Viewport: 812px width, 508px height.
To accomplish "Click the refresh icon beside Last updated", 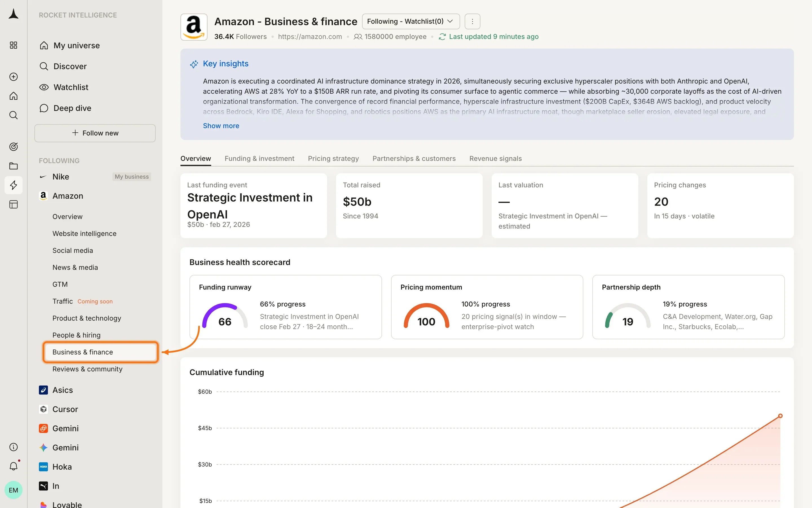I will coord(442,37).
